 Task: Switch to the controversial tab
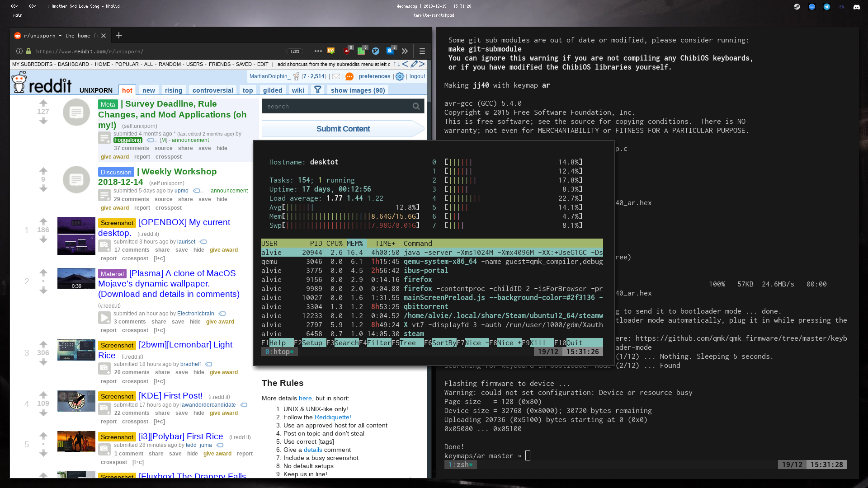(x=212, y=90)
